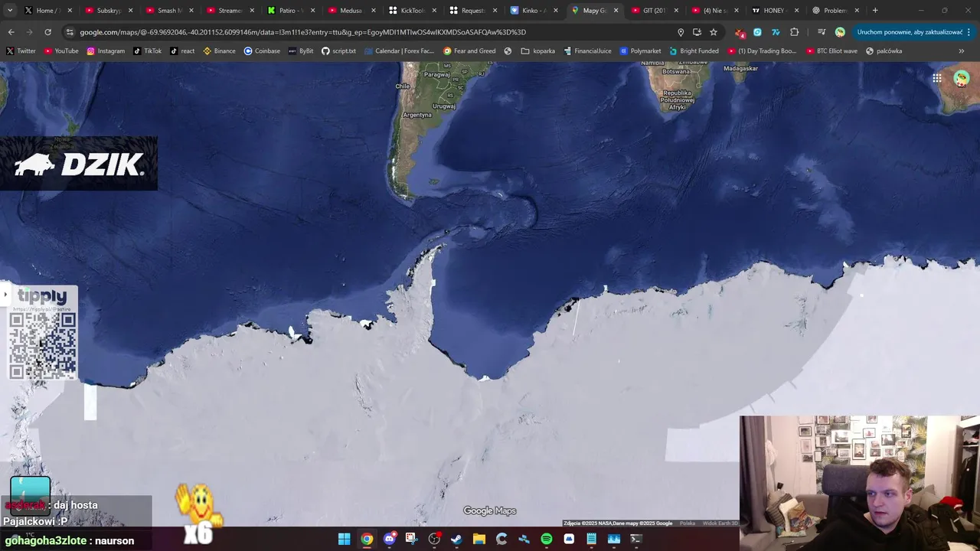Switch to the Problem ChatGPT tab

pos(834,11)
